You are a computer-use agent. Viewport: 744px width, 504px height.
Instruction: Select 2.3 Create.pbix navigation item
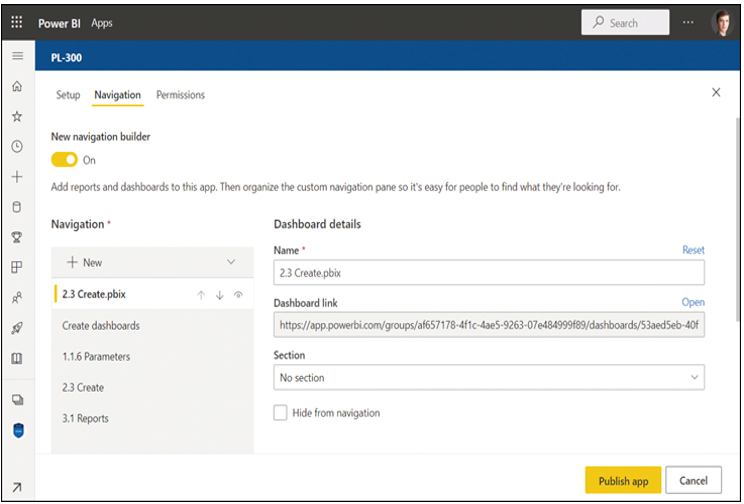(152, 294)
